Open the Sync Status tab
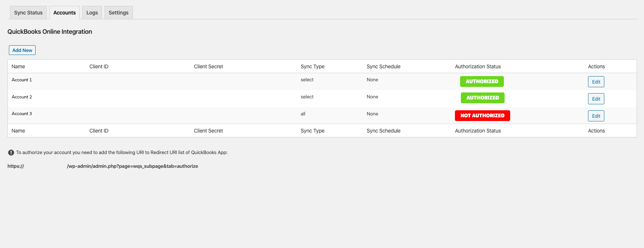The width and height of the screenshot is (644, 248). point(28,13)
